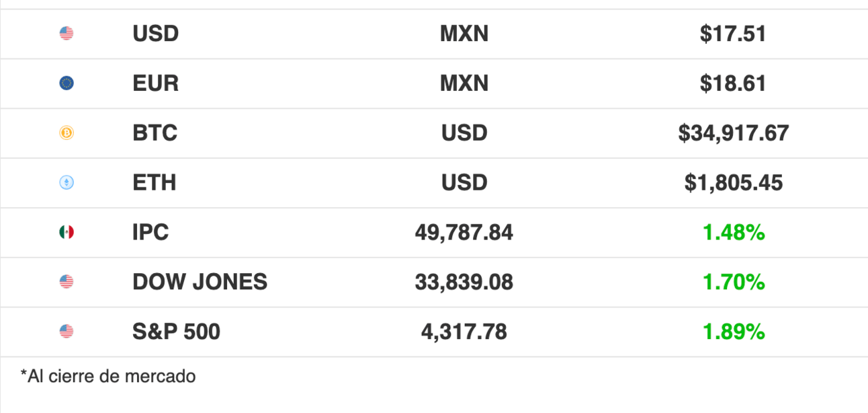Select the EUR currency label
This screenshot has height=413, width=868.
click(156, 83)
